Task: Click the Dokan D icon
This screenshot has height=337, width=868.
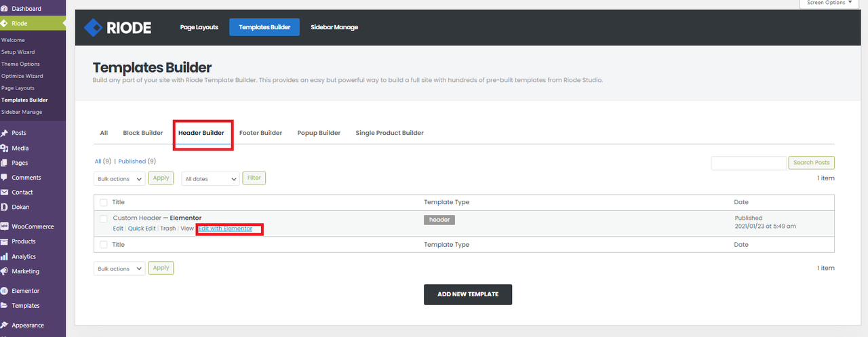Action: [4, 207]
